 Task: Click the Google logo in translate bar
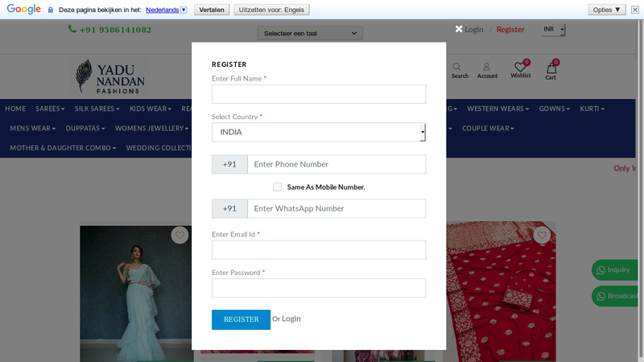pyautogui.click(x=24, y=9)
